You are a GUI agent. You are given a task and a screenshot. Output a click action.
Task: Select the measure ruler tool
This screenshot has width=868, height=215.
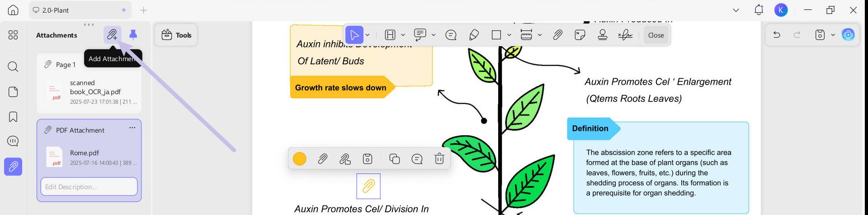526,35
